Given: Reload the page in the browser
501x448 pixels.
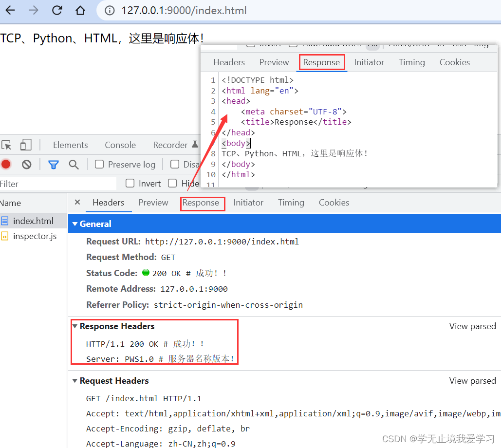Looking at the screenshot, I should pyautogui.click(x=57, y=10).
